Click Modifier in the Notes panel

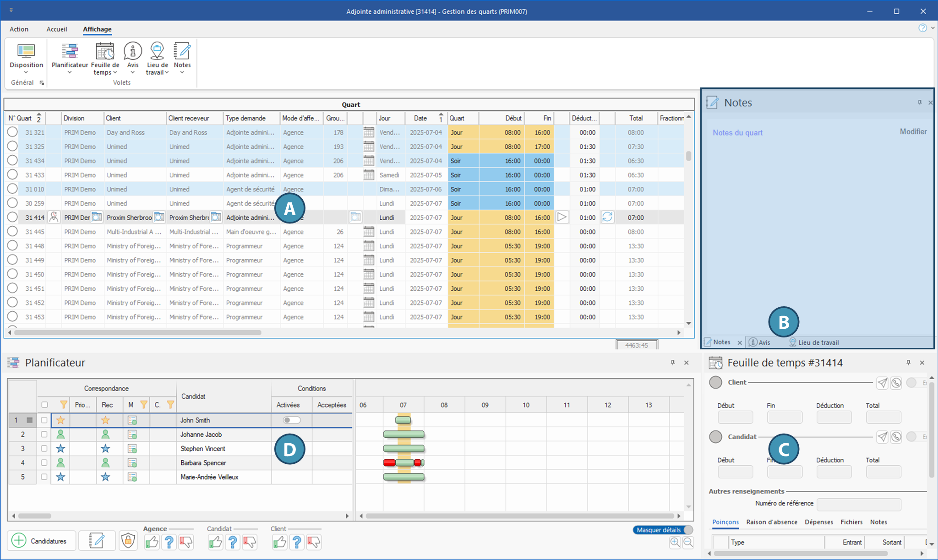click(x=913, y=131)
